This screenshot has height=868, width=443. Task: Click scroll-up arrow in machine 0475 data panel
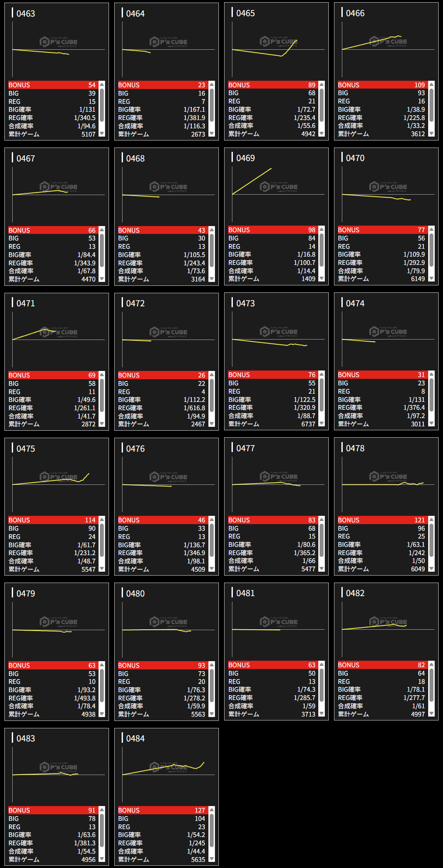[102, 519]
